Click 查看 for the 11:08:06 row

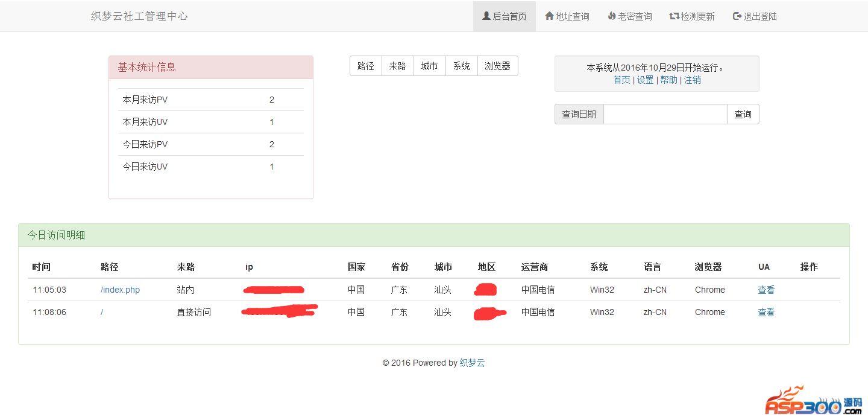click(x=766, y=312)
